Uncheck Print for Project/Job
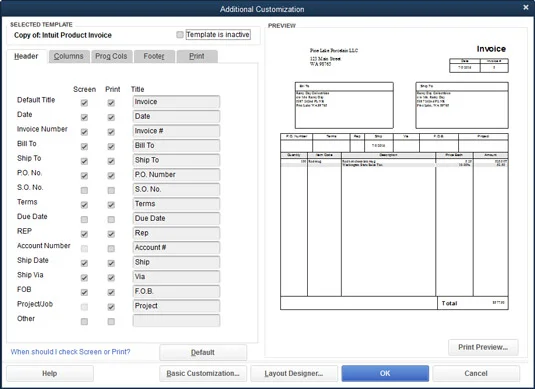Image resolution: width=535 pixels, height=389 pixels. pos(111,307)
